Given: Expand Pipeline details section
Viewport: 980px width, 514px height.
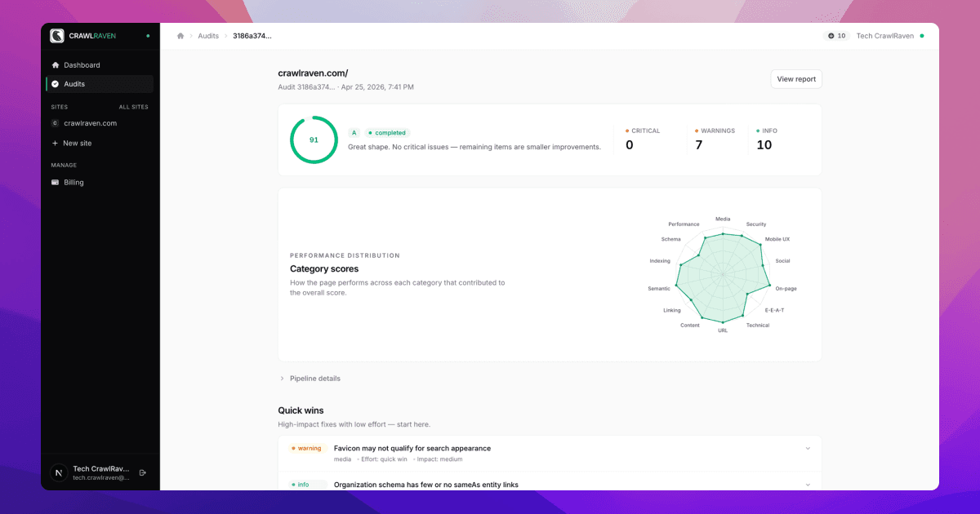Looking at the screenshot, I should click(310, 379).
